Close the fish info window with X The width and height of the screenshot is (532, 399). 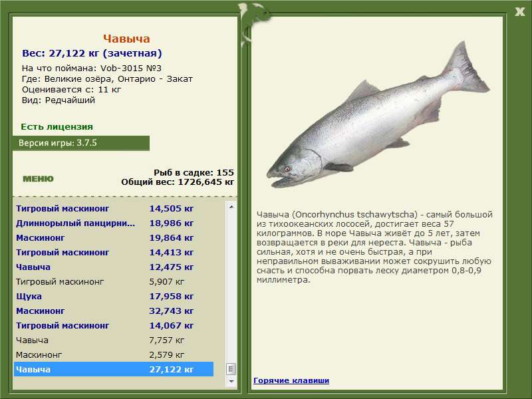(519, 12)
